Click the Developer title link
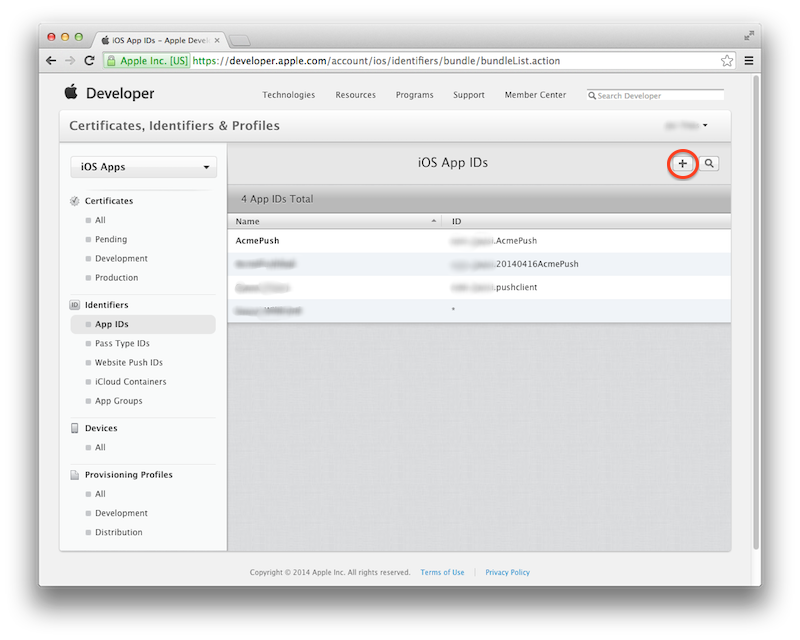 pos(120,93)
